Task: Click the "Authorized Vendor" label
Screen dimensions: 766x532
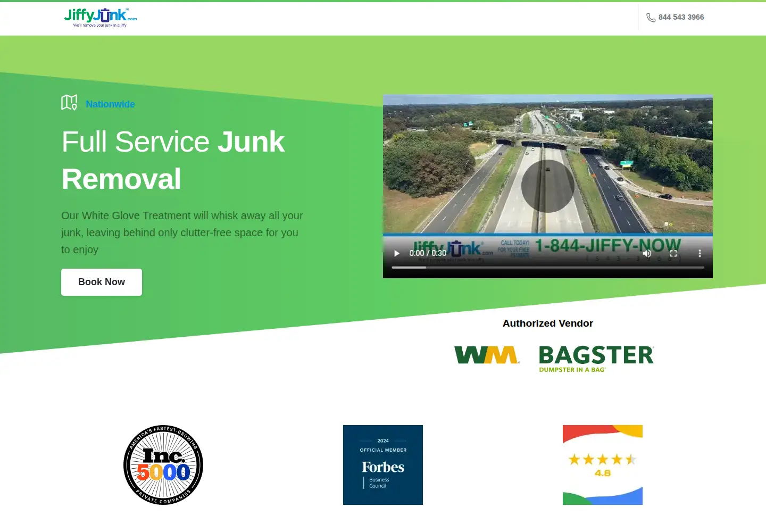Action: pos(548,323)
